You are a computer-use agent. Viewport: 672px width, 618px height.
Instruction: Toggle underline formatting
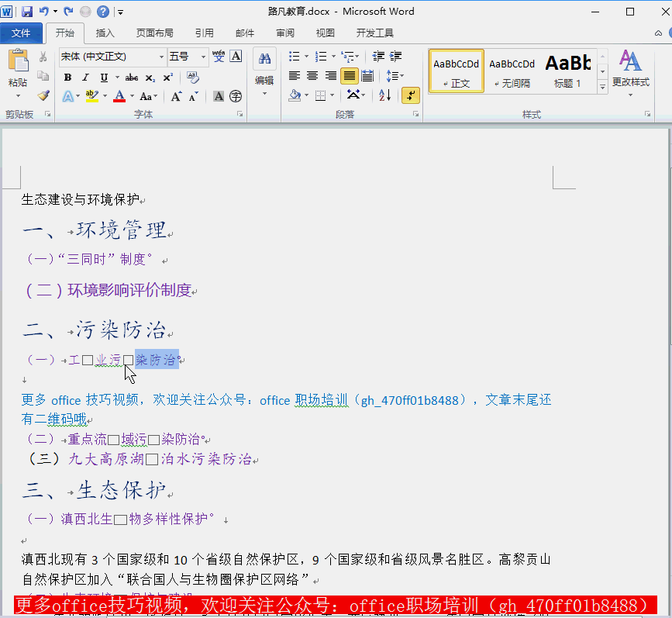click(104, 78)
